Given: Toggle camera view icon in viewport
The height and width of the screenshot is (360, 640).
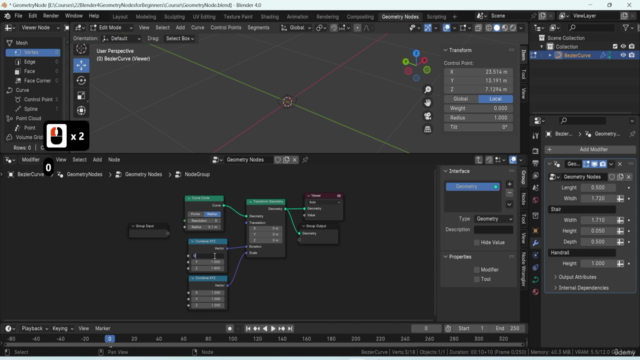Looking at the screenshot, I should (x=427, y=116).
